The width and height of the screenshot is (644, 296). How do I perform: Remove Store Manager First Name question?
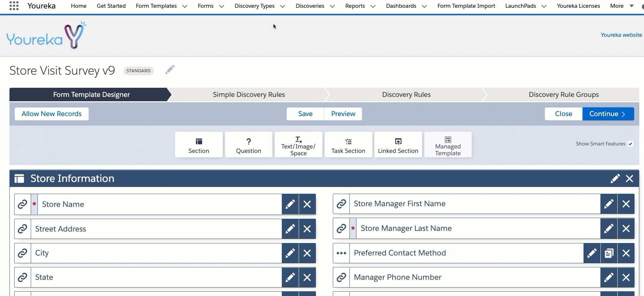click(x=626, y=204)
